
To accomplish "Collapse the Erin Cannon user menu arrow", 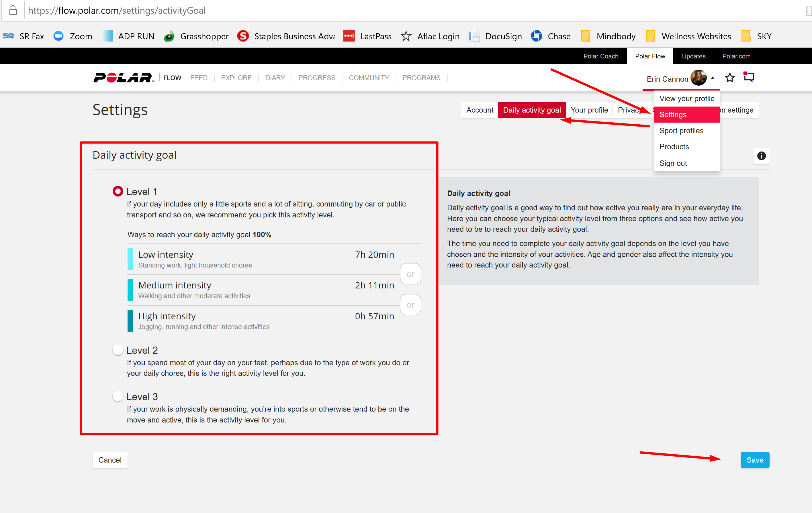I will pyautogui.click(x=713, y=78).
